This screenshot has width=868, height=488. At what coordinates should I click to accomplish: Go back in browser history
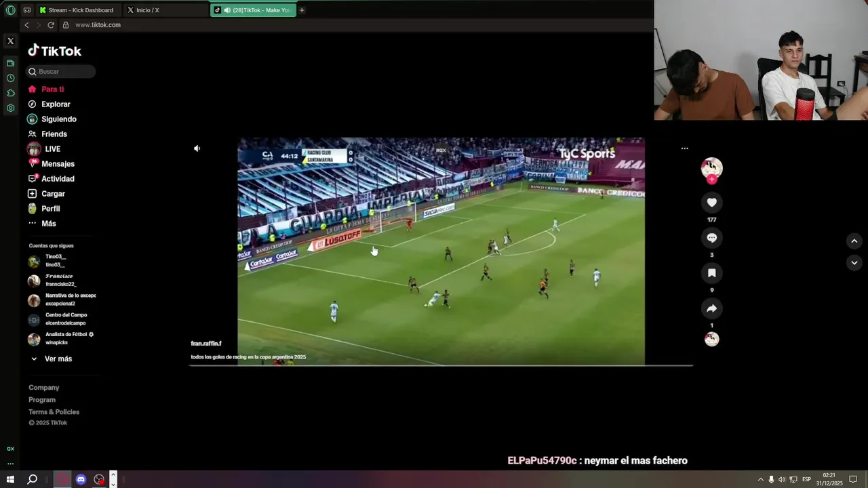pos(26,25)
